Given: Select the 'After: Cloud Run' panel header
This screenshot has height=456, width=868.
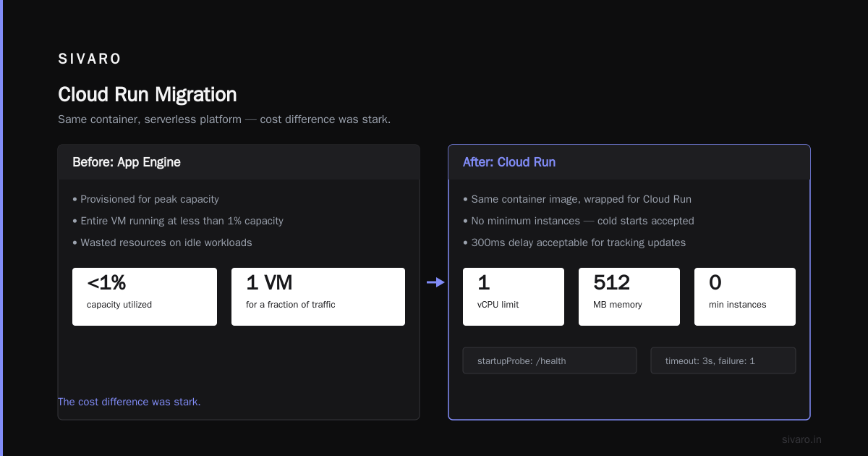Looking at the screenshot, I should (629, 162).
